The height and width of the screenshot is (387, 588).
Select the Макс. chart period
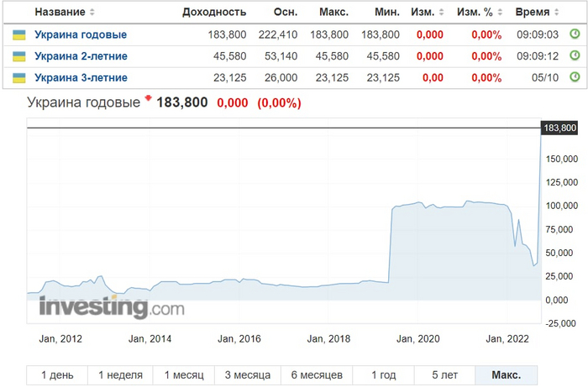[506, 375]
